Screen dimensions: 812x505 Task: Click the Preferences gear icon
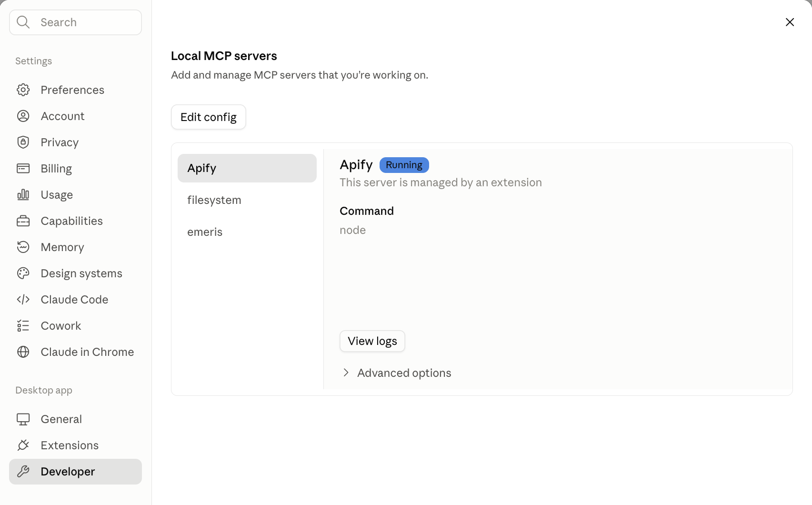23,90
